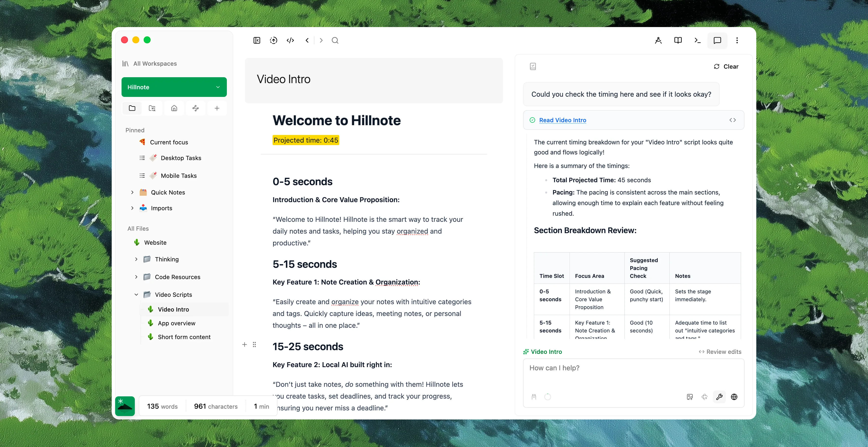Expand the Code Resources folder
Screen dimensions: 868x447
[x=136, y=277]
